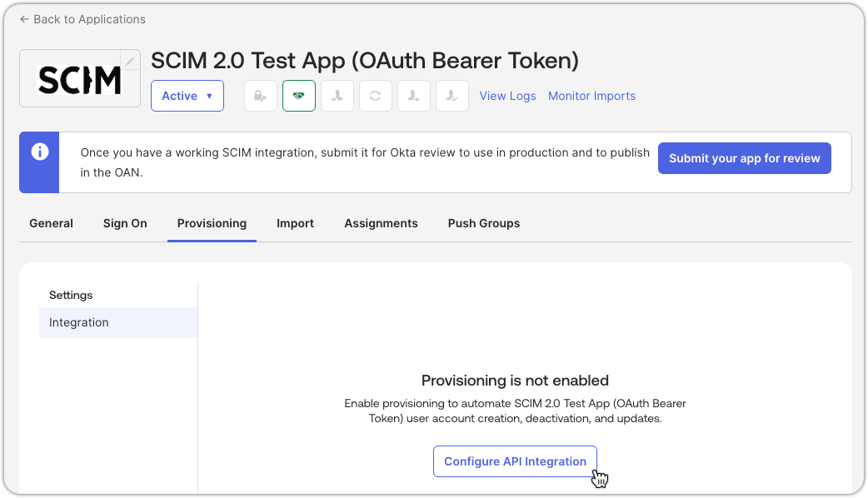Open the Active status dropdown
868x498 pixels.
187,96
